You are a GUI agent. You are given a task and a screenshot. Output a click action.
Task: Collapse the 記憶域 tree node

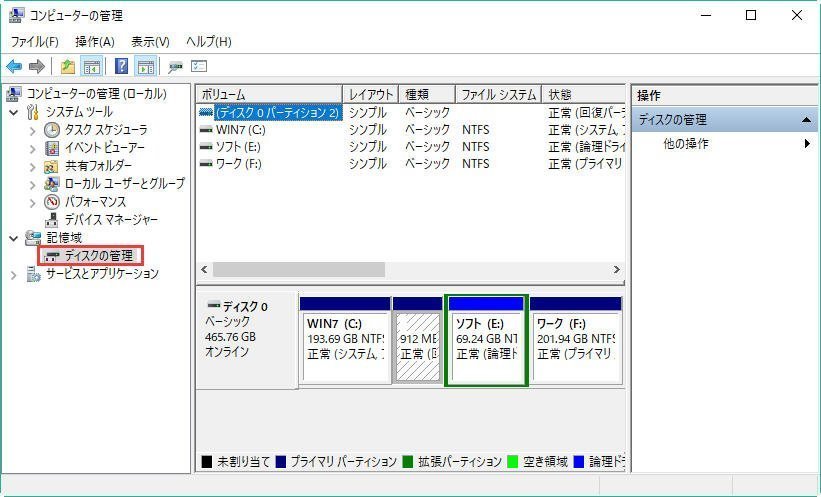click(14, 238)
